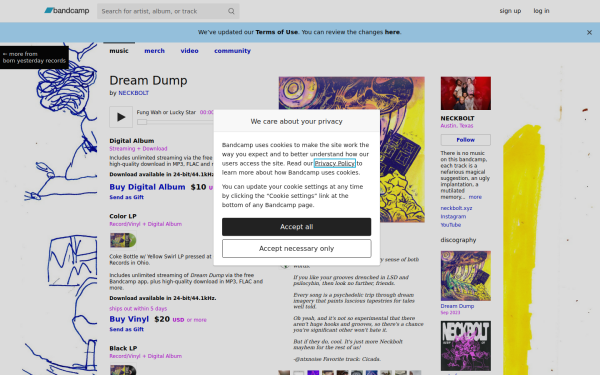
Task: Choose Accept necessary only
Action: pyautogui.click(x=296, y=248)
